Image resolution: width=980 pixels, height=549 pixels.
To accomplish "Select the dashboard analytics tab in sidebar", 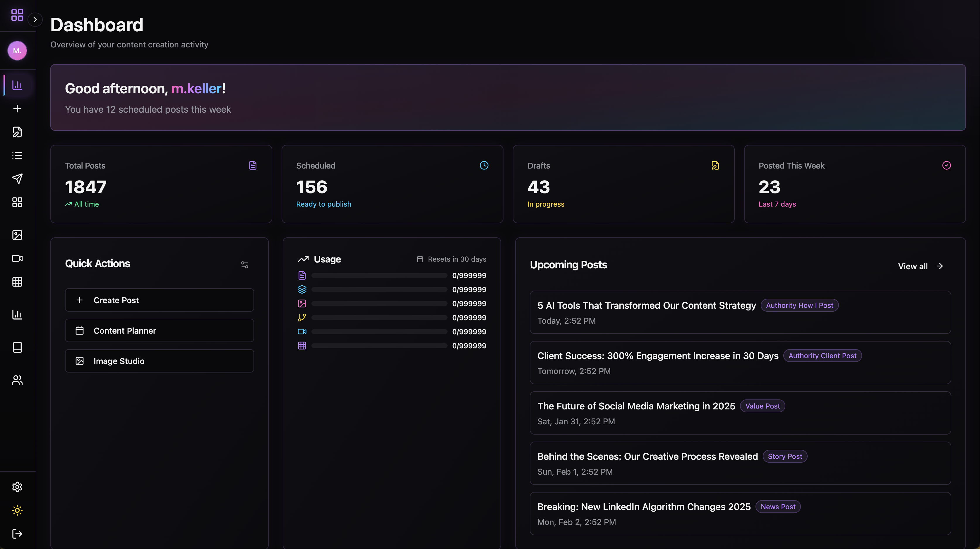I will coord(17,85).
